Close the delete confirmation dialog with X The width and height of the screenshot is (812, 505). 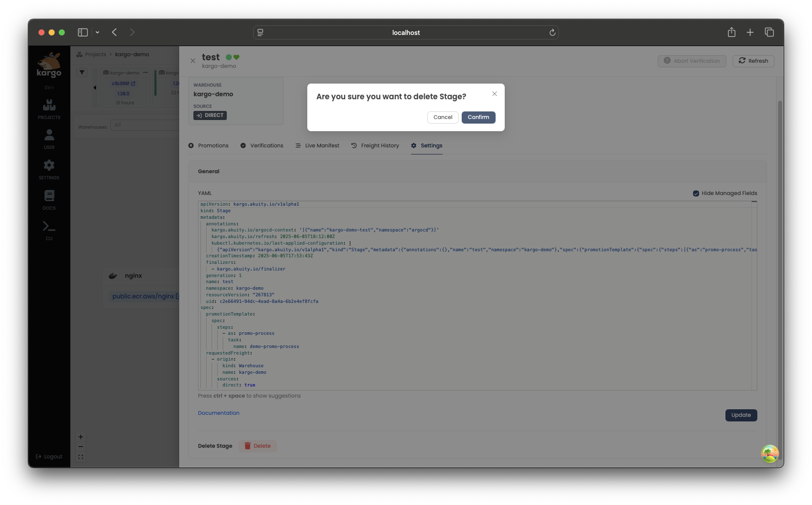coord(494,94)
